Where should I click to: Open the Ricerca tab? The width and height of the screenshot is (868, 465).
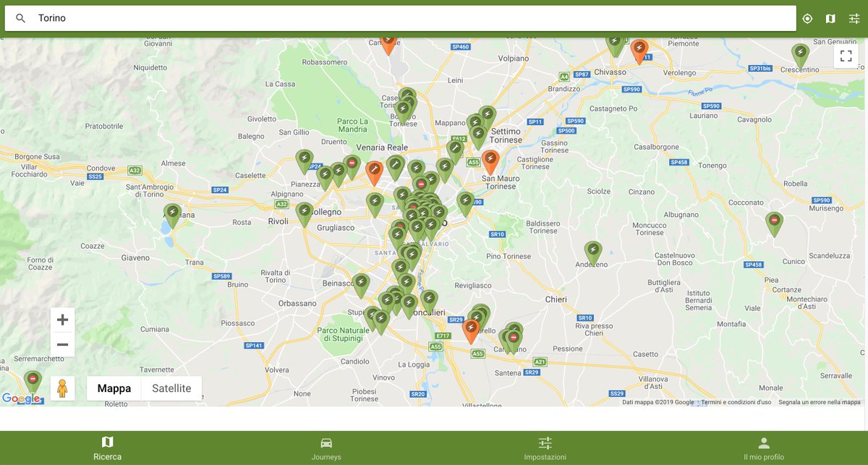(x=108, y=448)
